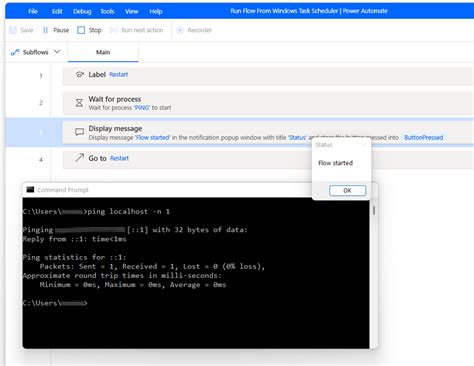The image size is (474, 366).
Task: Click the Run next action icon
Action: [113, 30]
